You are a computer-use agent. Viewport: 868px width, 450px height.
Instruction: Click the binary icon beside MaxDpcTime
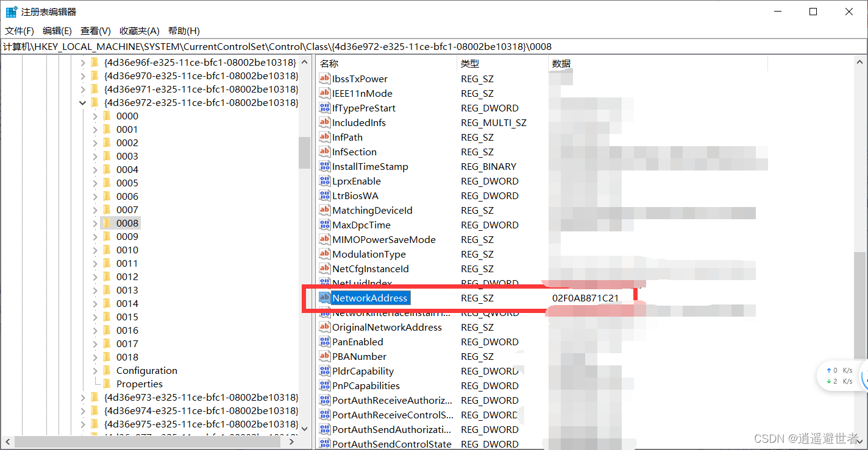(325, 225)
